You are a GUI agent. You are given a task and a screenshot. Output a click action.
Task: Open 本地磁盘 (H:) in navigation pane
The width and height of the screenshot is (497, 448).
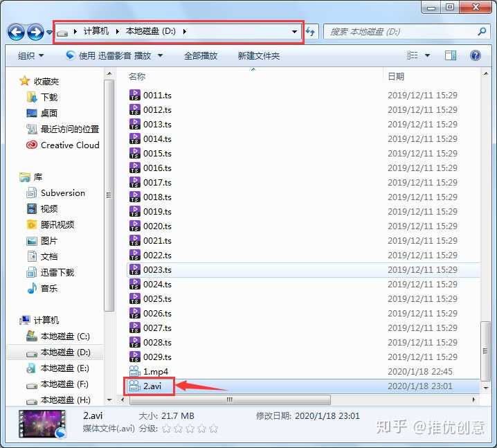(x=65, y=400)
